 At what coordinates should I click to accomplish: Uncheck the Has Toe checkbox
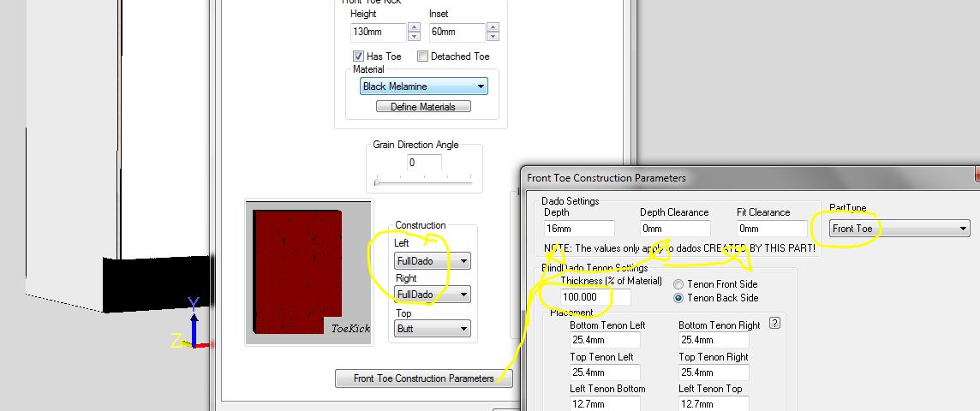pyautogui.click(x=358, y=57)
